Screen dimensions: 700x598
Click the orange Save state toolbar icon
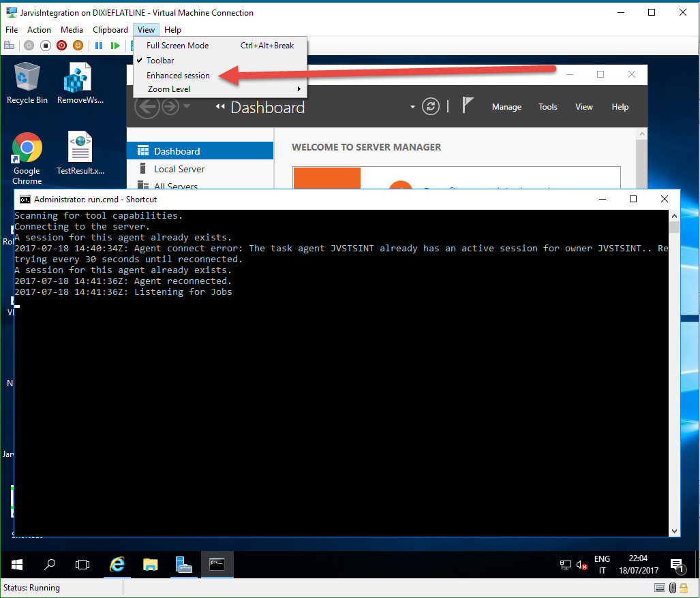78,46
